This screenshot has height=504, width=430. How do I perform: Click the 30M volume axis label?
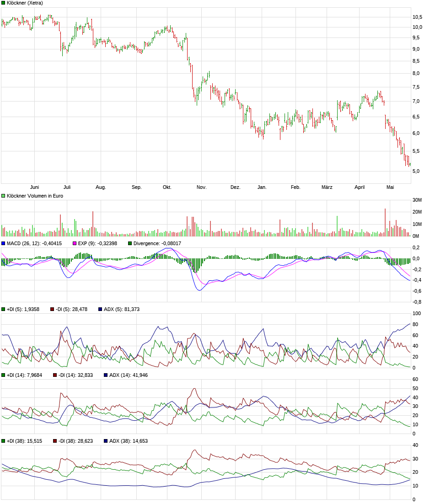point(417,200)
